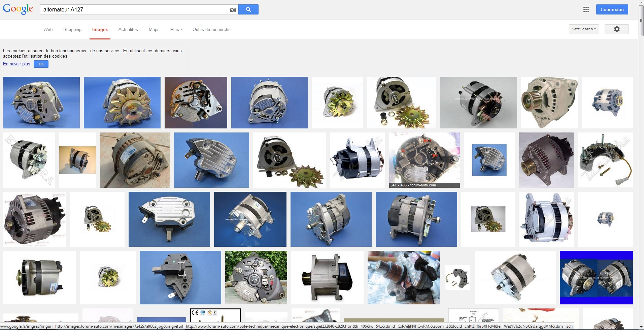
Task: Open the Google apps grid
Action: pos(586,9)
